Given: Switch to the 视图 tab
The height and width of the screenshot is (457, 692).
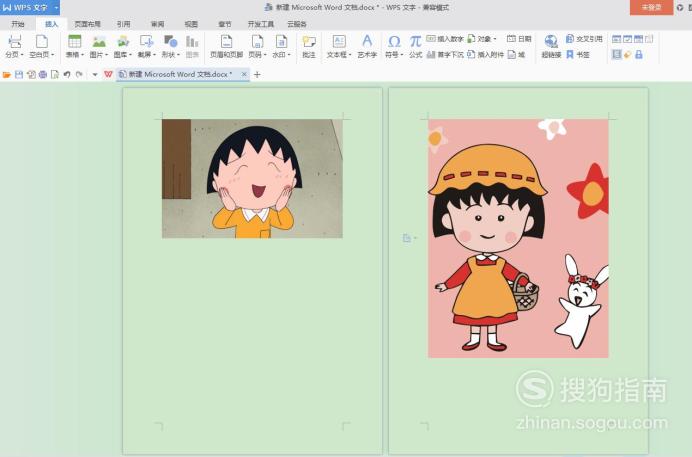Looking at the screenshot, I should coord(191,24).
